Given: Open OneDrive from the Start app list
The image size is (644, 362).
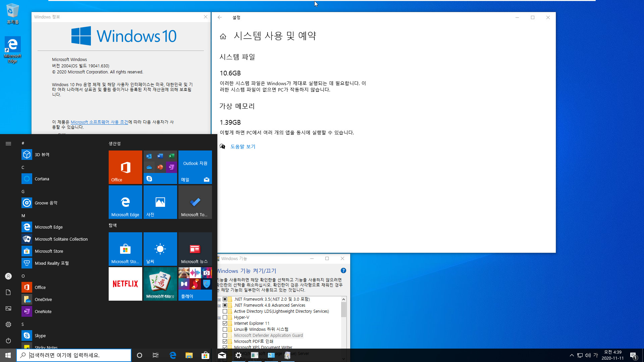Looking at the screenshot, I should [x=60, y=299].
